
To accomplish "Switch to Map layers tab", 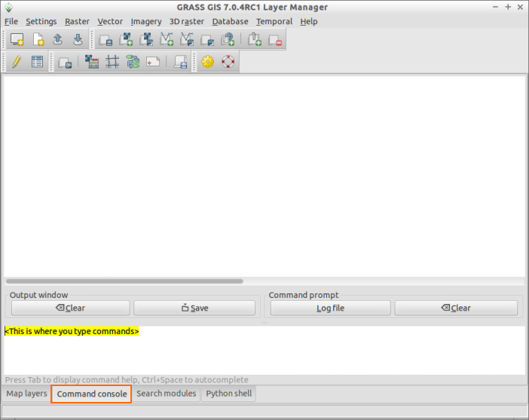I will coord(26,394).
